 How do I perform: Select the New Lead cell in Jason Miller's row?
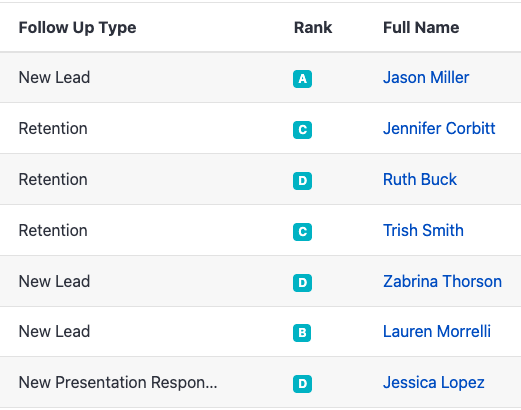[x=54, y=78]
